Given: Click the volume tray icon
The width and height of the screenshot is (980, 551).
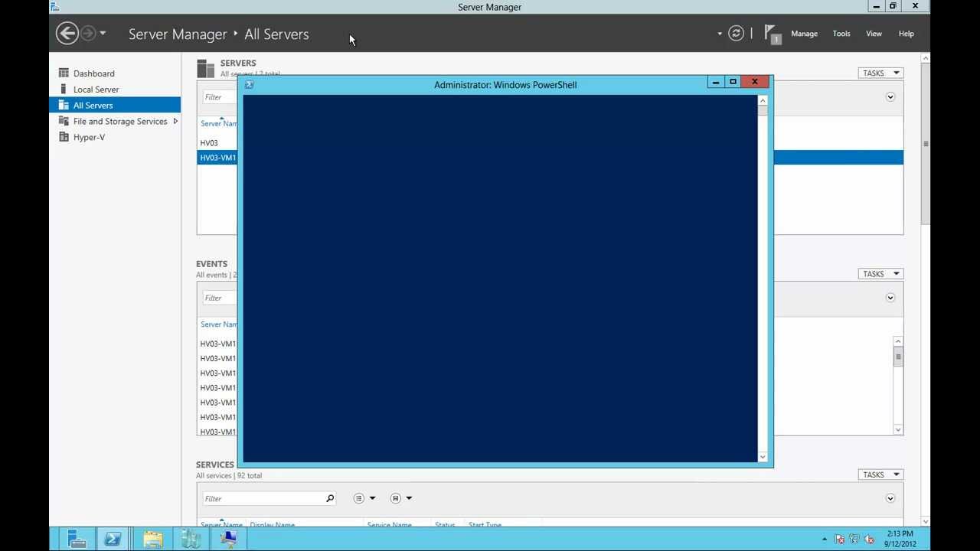Looking at the screenshot, I should click(x=869, y=539).
